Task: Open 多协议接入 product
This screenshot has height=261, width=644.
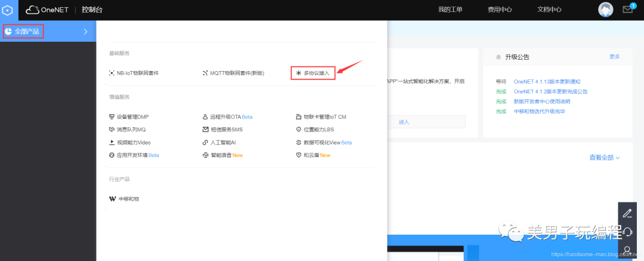Action: click(316, 73)
